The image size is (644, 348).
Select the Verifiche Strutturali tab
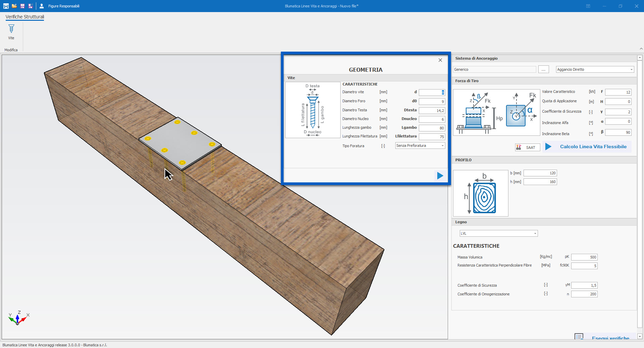(24, 17)
